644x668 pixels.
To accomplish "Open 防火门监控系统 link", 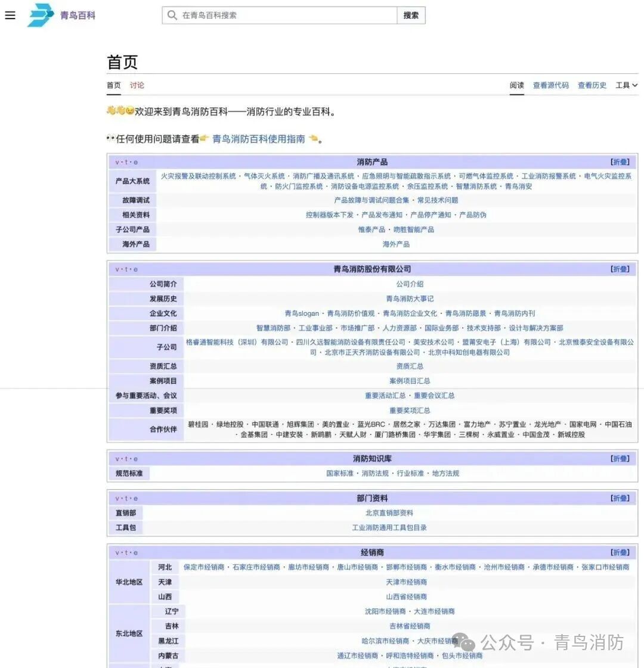I will tap(299, 186).
